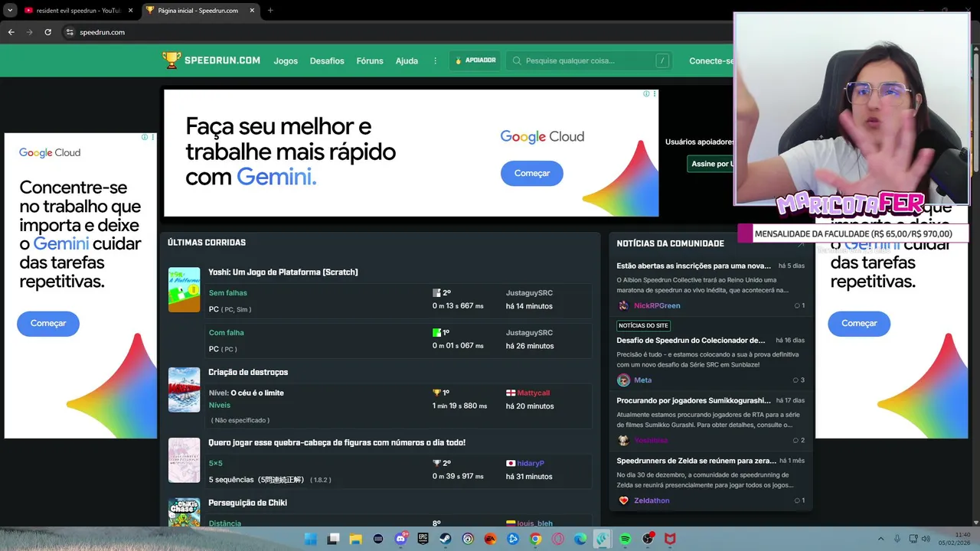Click the Speedrun.com trophy logo
Image resolution: width=980 pixels, height=551 pixels.
pyautogui.click(x=171, y=60)
